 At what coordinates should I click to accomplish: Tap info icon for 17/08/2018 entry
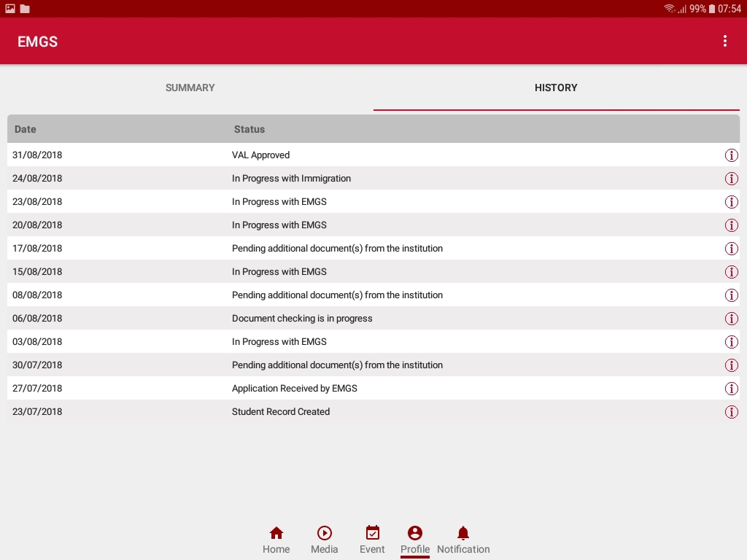coord(731,249)
